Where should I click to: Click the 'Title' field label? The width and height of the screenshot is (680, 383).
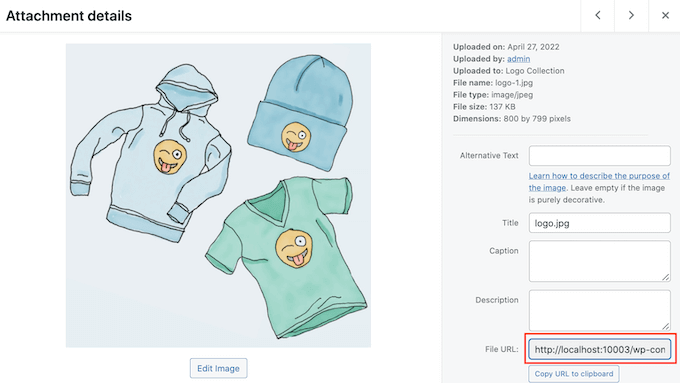[510, 223]
